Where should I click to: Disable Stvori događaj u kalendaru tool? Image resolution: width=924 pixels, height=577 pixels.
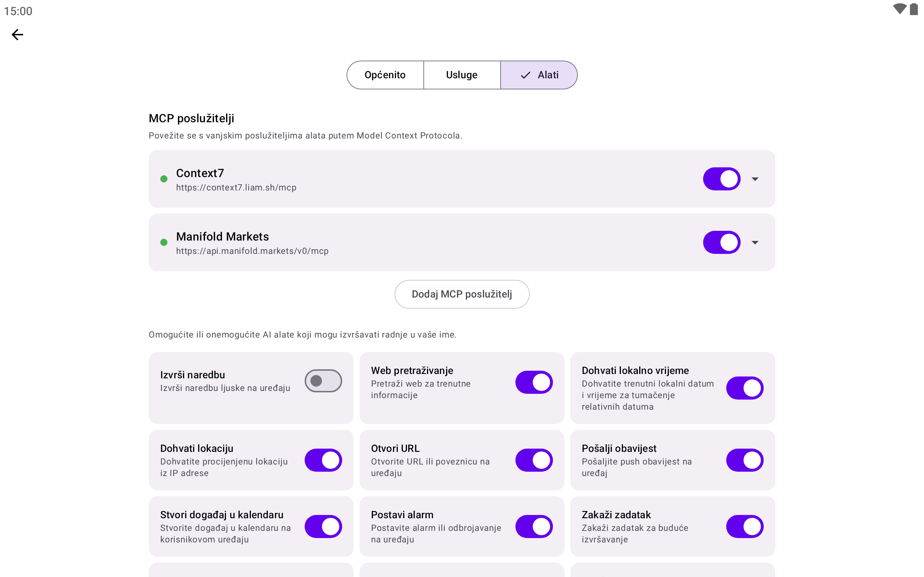323,527
